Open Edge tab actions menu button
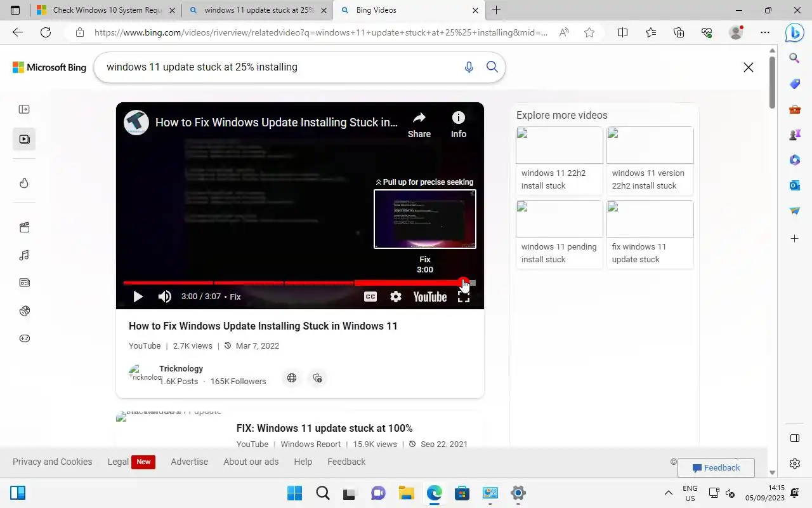Image resolution: width=812 pixels, height=508 pixels. click(15, 10)
